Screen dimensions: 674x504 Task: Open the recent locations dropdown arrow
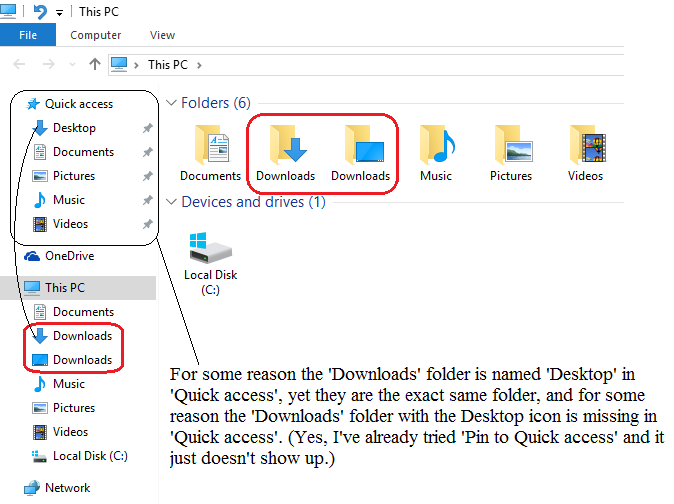click(72, 65)
